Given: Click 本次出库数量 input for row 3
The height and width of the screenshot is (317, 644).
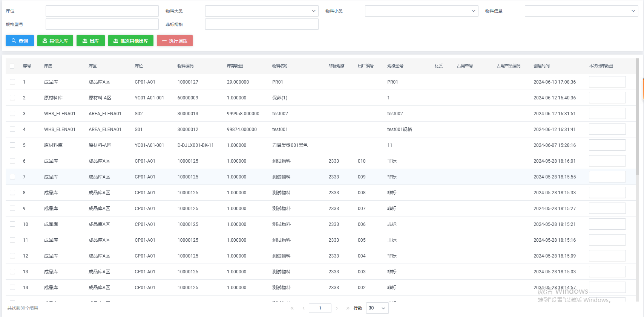Looking at the screenshot, I should coord(607,113).
